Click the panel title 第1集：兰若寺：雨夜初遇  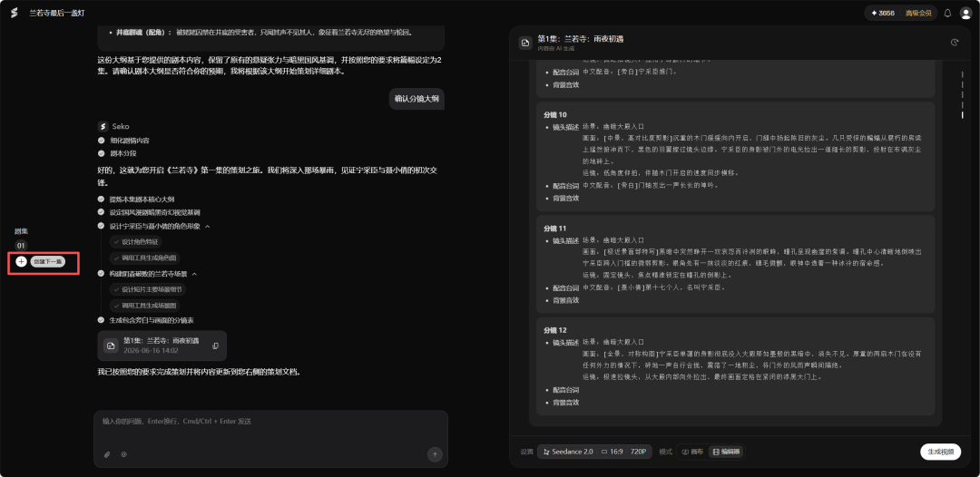581,39
